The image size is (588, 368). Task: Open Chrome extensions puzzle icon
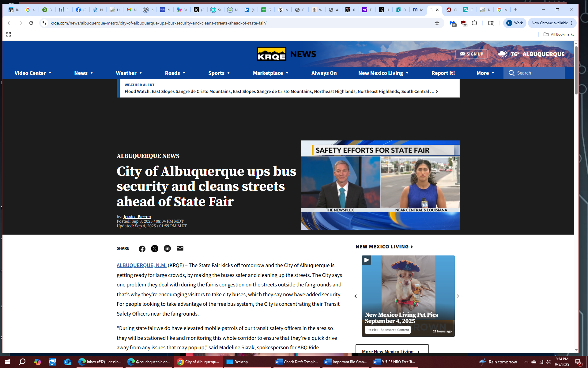coord(474,23)
